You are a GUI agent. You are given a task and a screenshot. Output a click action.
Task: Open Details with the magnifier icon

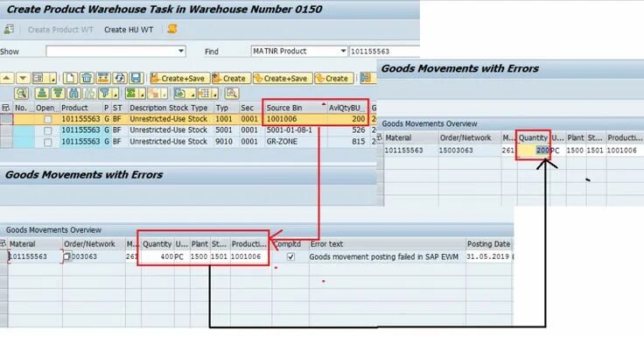[21, 94]
